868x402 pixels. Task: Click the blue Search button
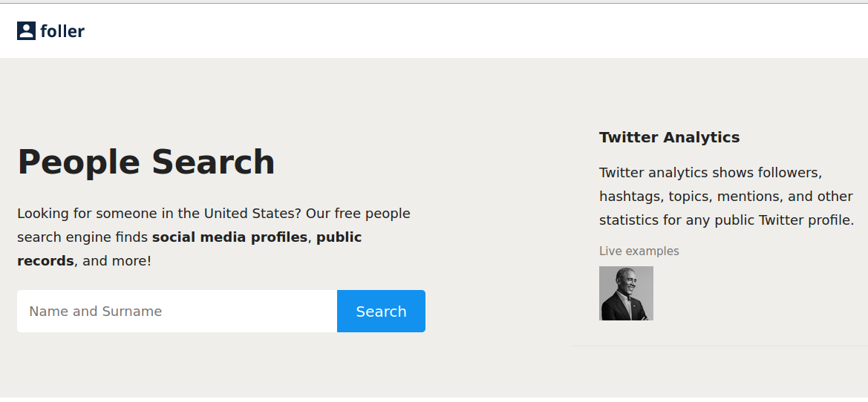click(x=381, y=312)
